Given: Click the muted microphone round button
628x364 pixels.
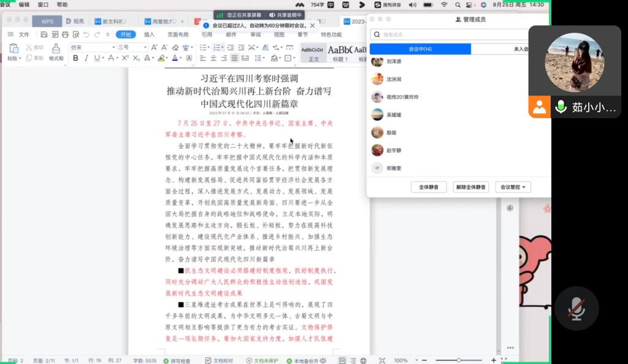Looking at the screenshot, I should tap(576, 308).
